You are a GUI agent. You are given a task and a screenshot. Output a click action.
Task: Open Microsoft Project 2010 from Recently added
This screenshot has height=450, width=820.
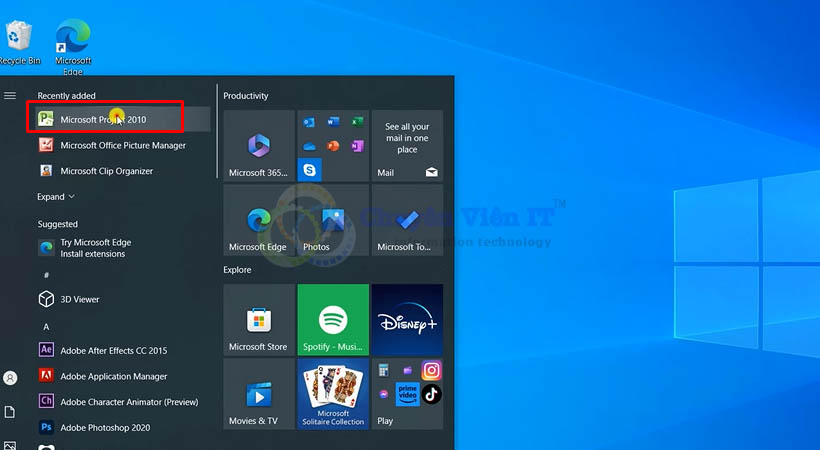pos(103,119)
